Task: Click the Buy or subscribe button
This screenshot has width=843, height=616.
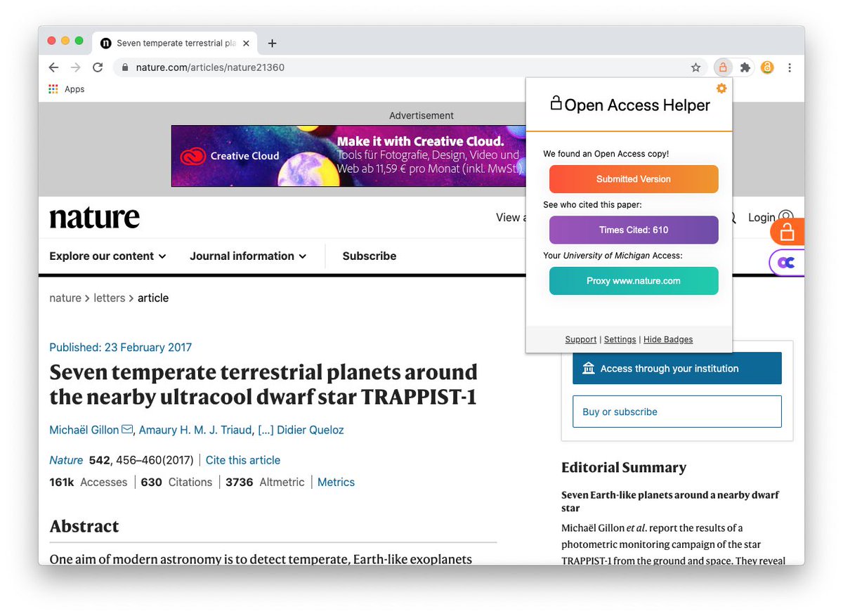Action: 677,412
